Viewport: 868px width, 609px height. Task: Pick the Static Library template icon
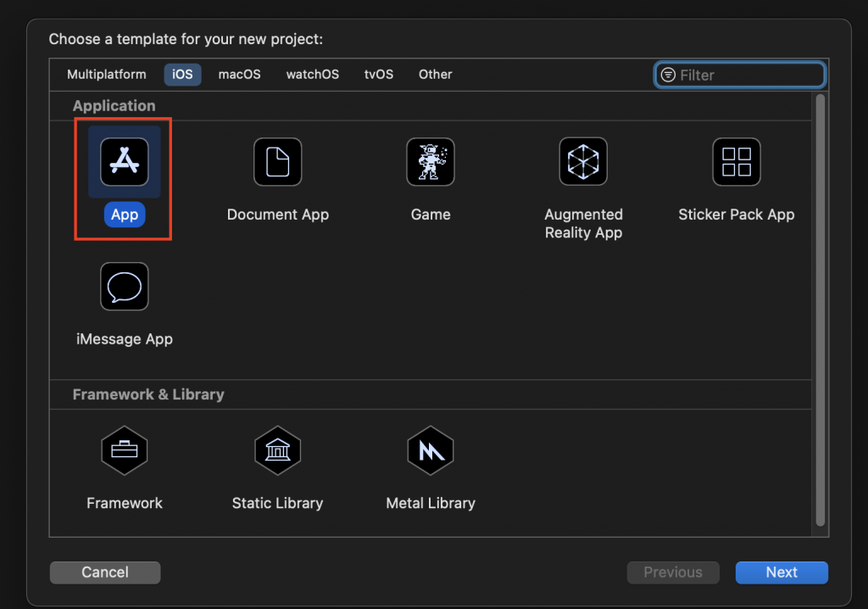coord(277,450)
